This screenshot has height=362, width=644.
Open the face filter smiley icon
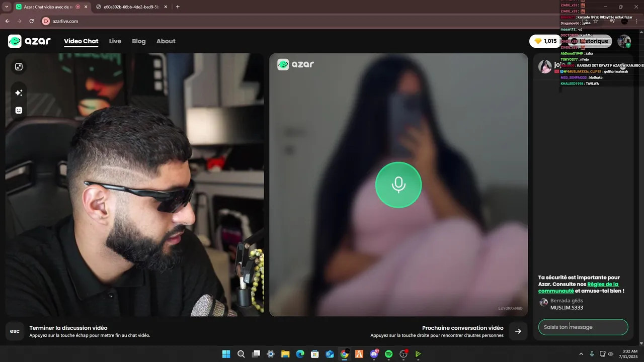point(19,110)
